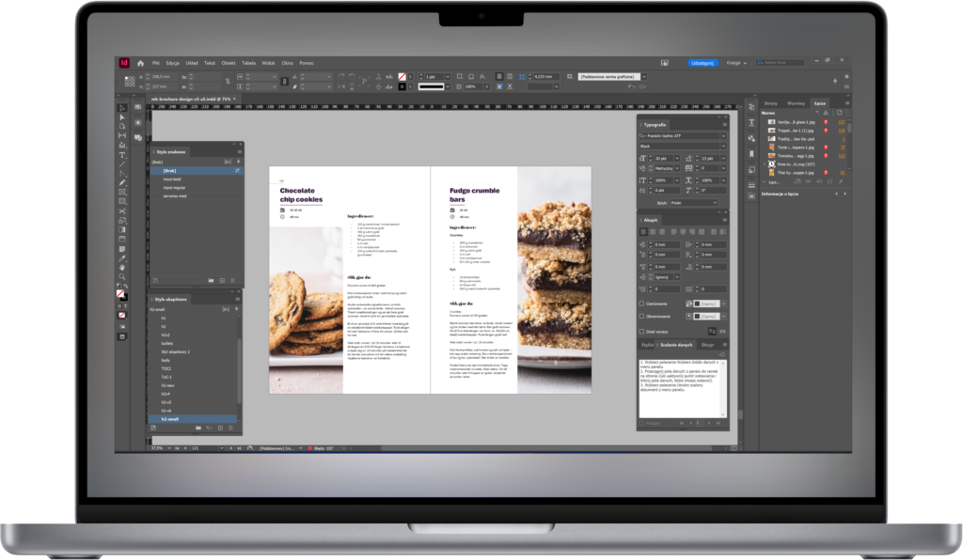This screenshot has height=560, width=963.
Task: Swap fill and stroke arrows
Action: [125, 288]
